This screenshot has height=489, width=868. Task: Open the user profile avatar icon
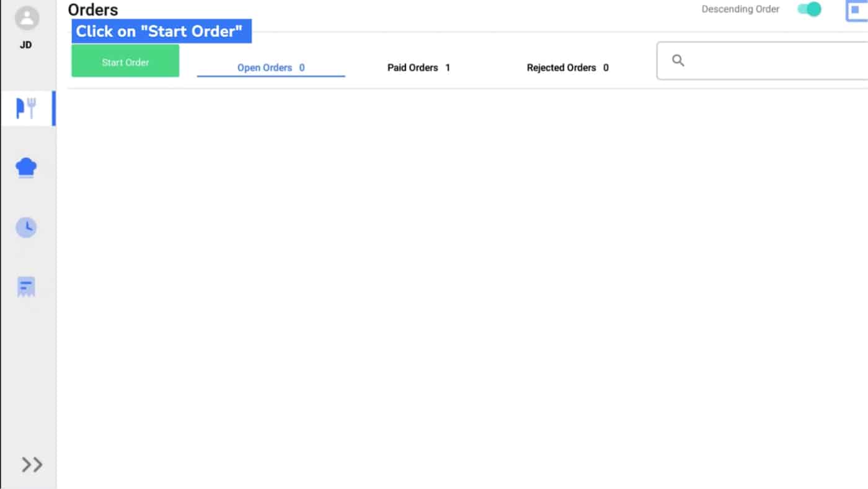(x=27, y=18)
